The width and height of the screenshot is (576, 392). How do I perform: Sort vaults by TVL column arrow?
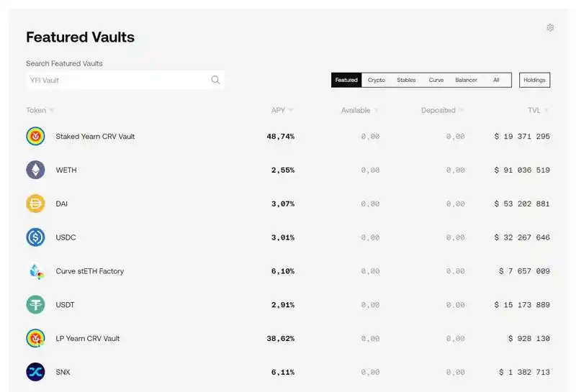(x=546, y=111)
